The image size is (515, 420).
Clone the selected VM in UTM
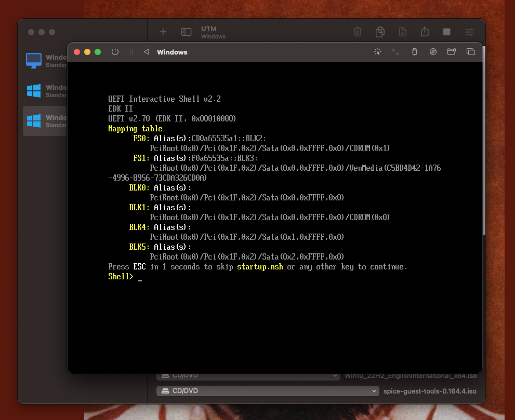(380, 32)
